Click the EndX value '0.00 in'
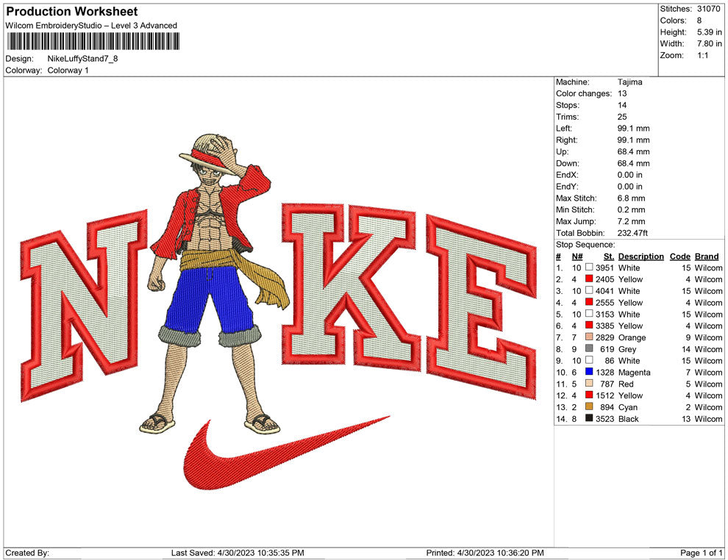Image resolution: width=728 pixels, height=560 pixels. click(630, 175)
